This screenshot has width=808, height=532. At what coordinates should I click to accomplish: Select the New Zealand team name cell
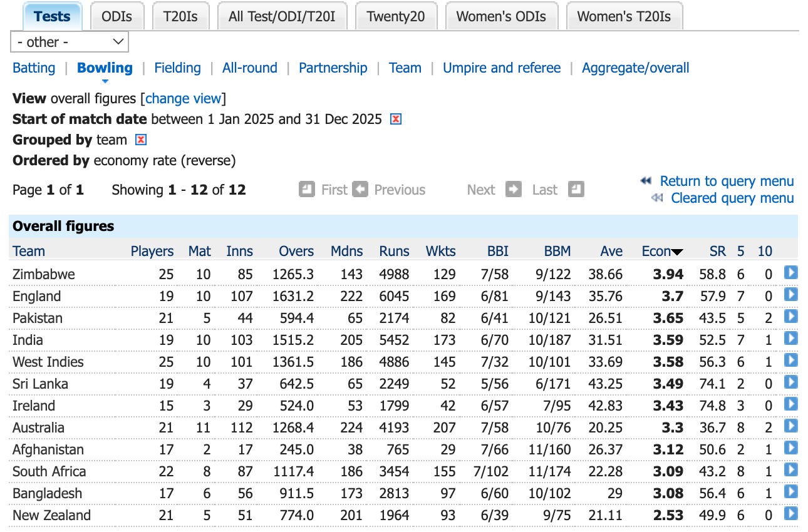tap(51, 515)
